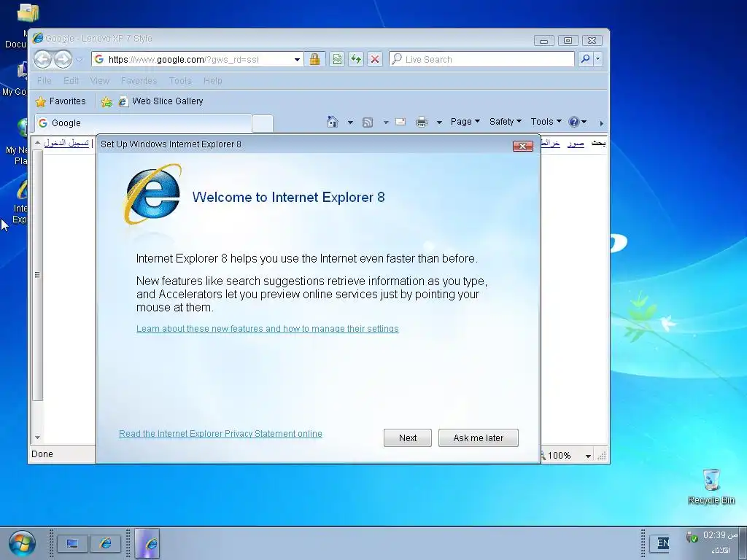Click the My Computer desktop icon
The height and width of the screenshot is (560, 747).
click(x=22, y=71)
